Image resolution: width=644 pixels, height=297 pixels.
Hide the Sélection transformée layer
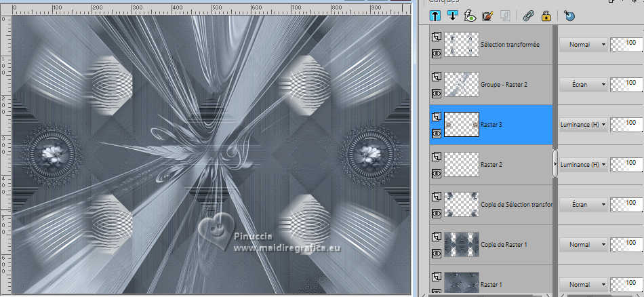point(437,54)
